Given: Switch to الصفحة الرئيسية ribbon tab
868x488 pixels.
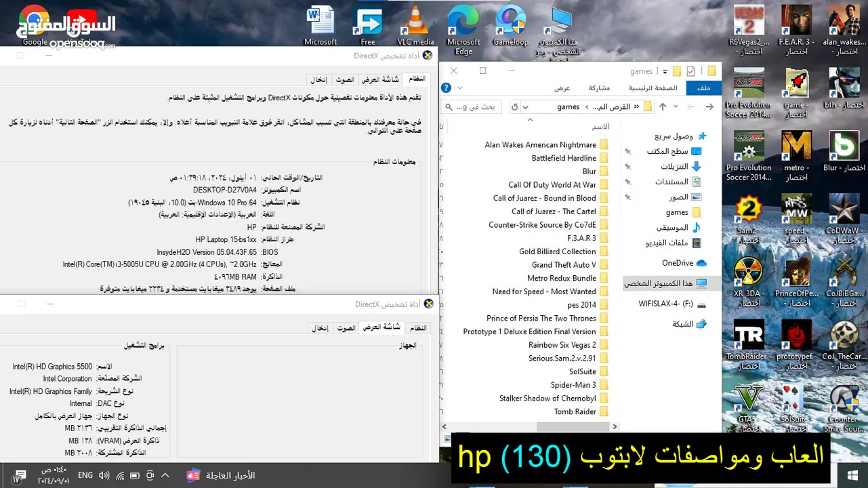Looking at the screenshot, I should tap(653, 88).
